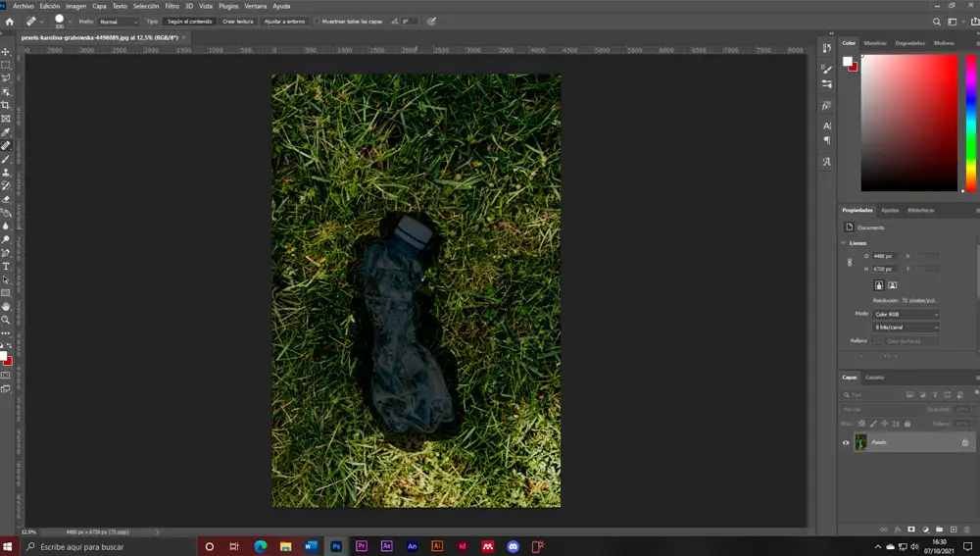Switch to the Canales tab
Viewport: 980px width, 556px height.
[874, 378]
